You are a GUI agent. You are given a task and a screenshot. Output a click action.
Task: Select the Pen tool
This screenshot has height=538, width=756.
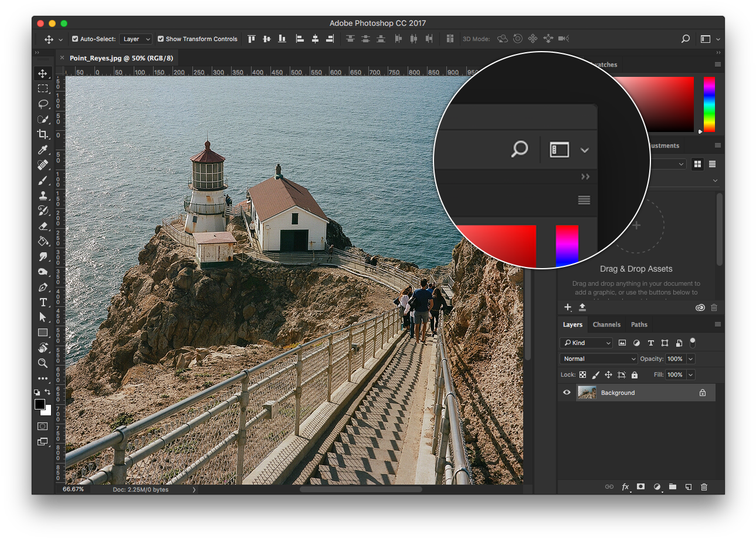[x=43, y=287]
